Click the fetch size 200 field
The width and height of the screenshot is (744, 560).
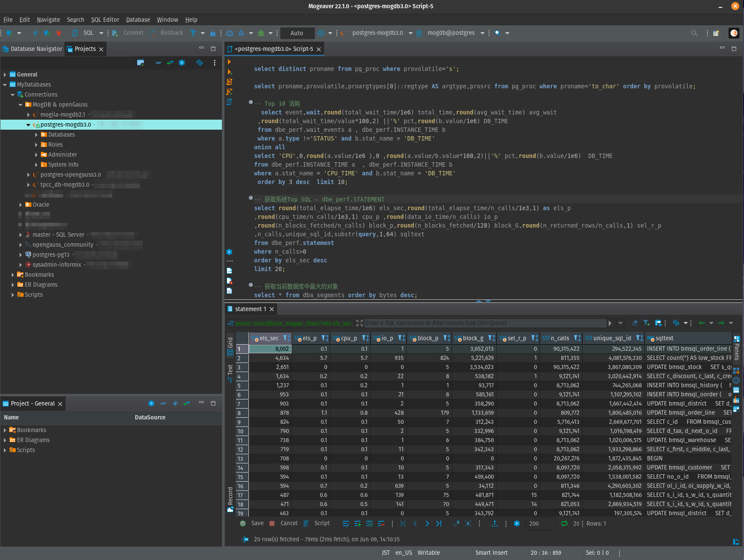click(540, 523)
